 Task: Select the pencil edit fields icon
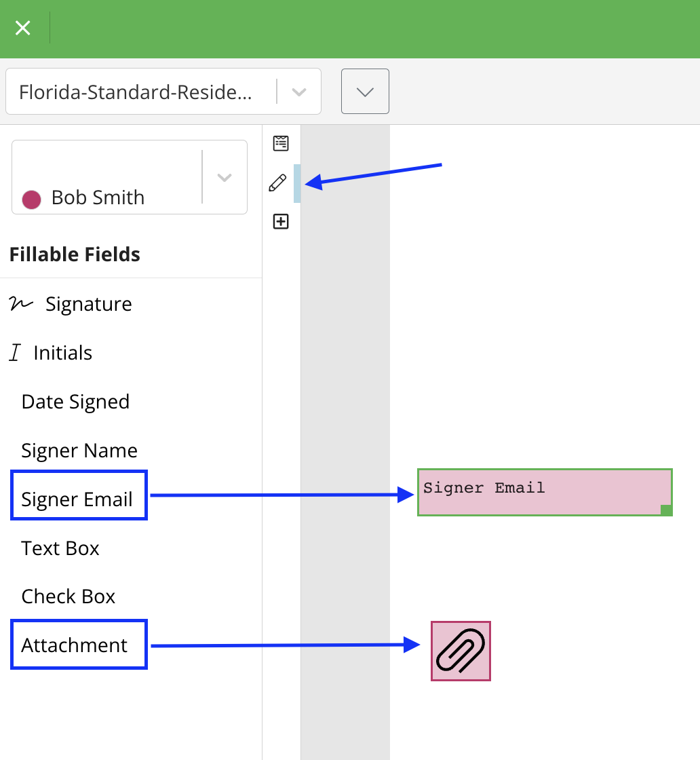(278, 183)
